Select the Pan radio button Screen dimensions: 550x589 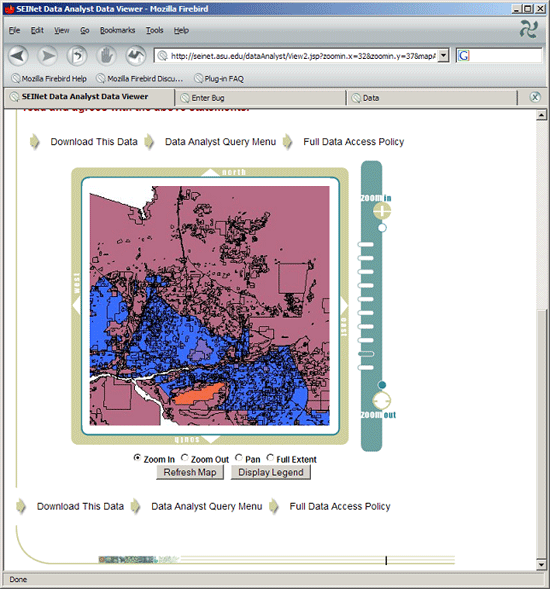(x=239, y=458)
